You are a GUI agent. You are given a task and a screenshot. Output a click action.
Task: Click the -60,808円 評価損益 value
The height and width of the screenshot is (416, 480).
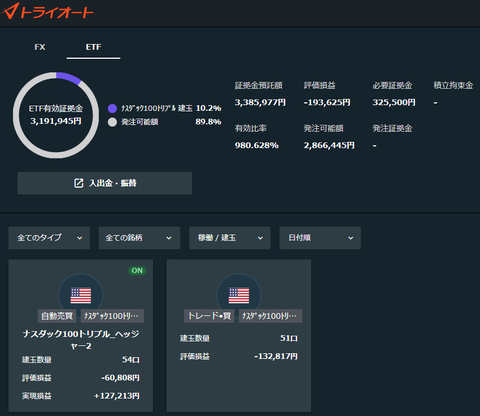point(120,378)
